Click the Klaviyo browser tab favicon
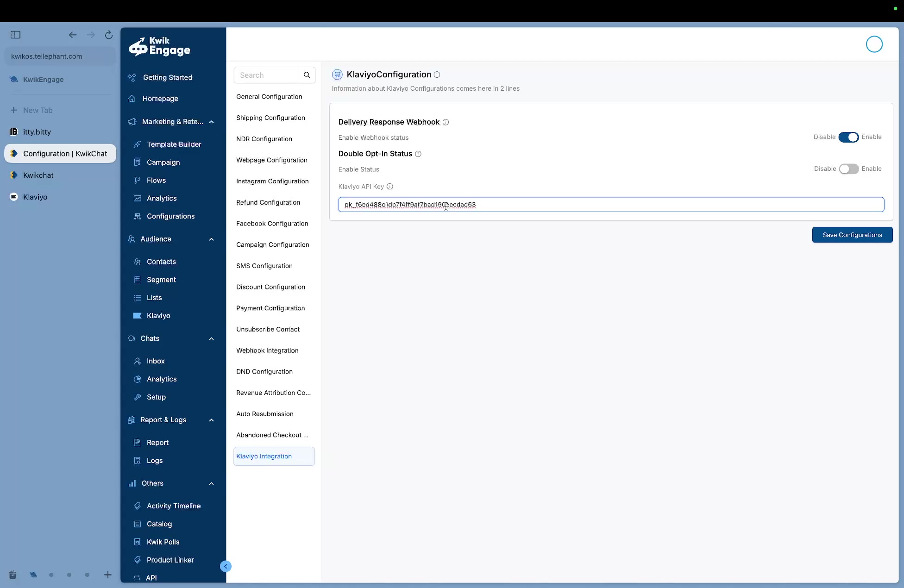This screenshot has height=588, width=904. (x=14, y=197)
